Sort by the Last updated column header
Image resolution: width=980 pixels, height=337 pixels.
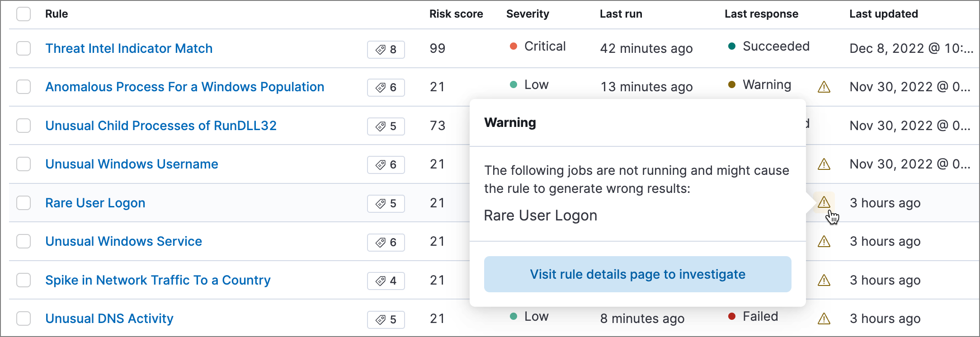point(883,14)
